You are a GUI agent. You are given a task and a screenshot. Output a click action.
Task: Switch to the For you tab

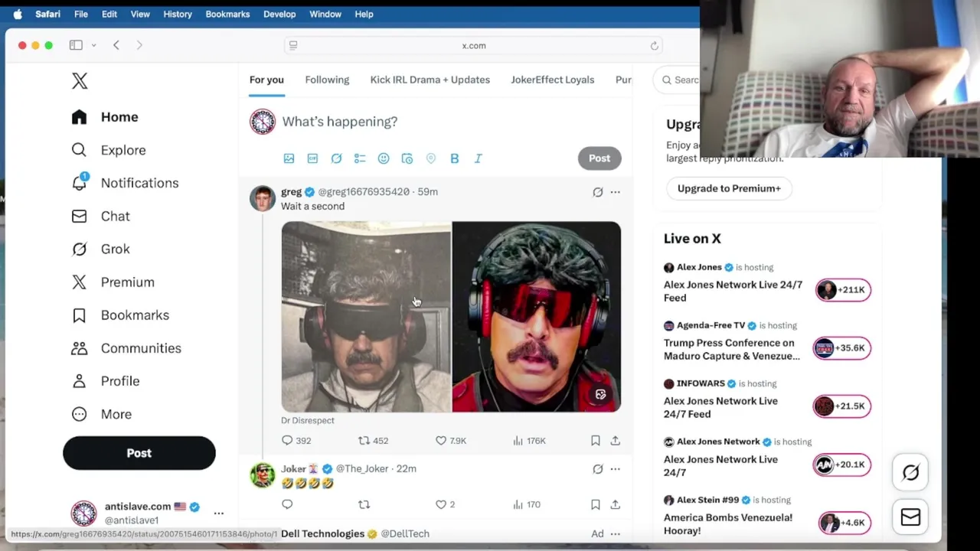pos(266,80)
